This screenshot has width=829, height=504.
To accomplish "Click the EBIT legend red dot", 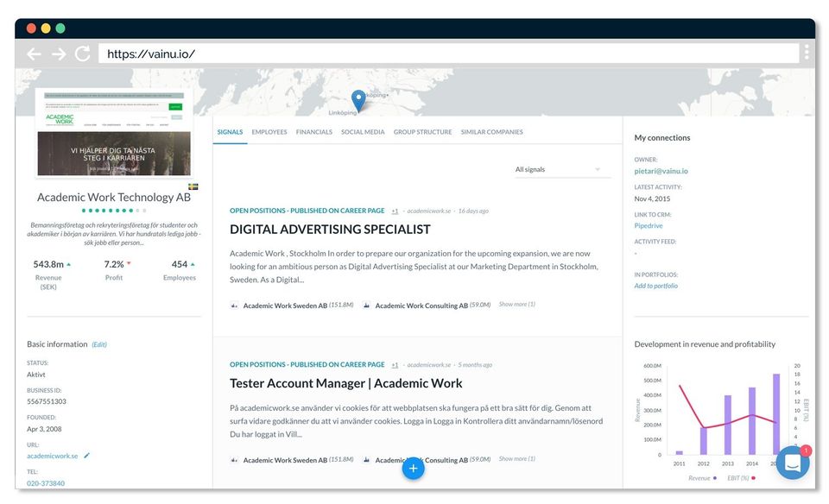I will tap(753, 478).
